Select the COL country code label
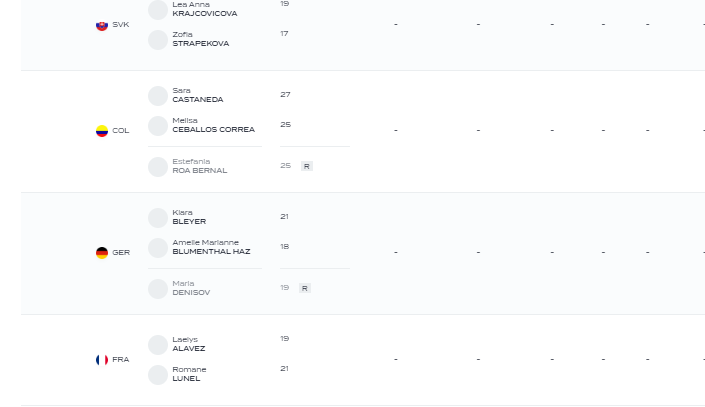Image resolution: width=705 pixels, height=407 pixels. 120,131
